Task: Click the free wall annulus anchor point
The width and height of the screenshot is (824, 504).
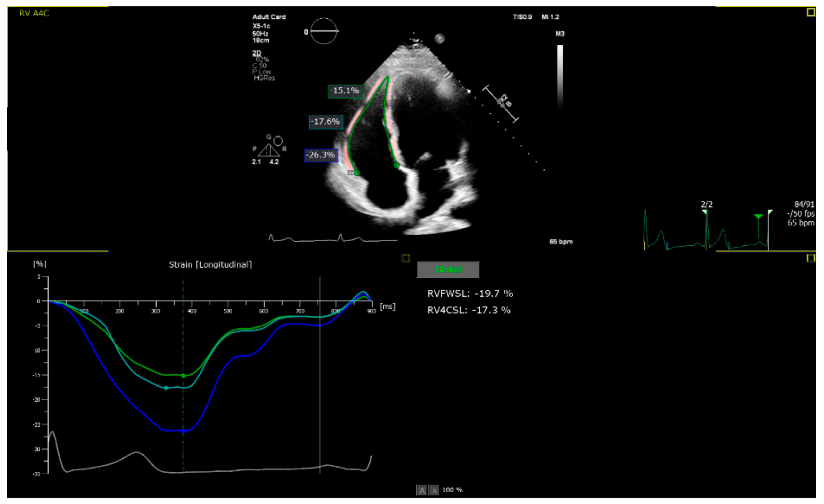Action: (x=357, y=173)
